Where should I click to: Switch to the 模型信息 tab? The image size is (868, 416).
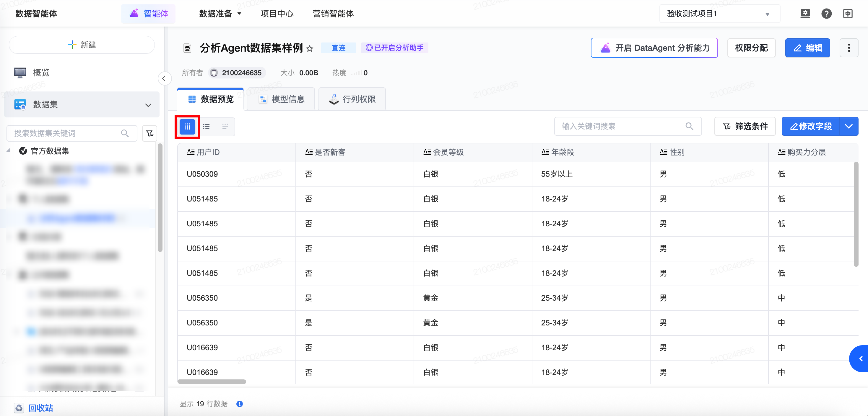282,99
